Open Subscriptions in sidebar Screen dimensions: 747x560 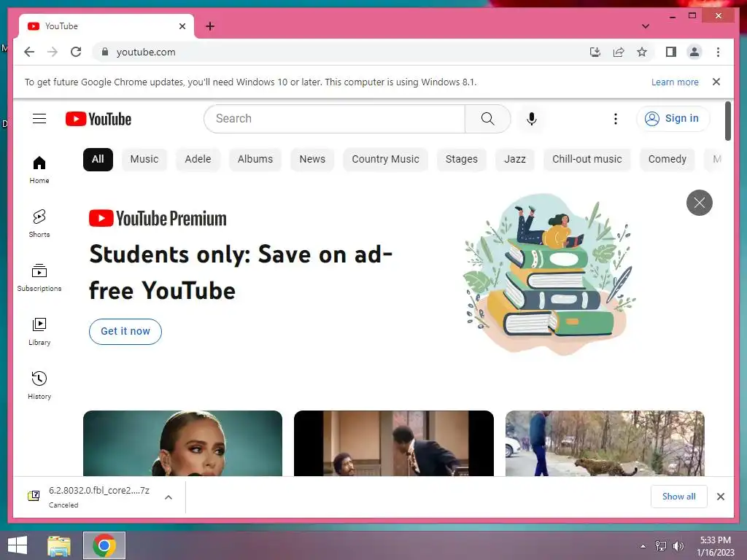pos(39,277)
